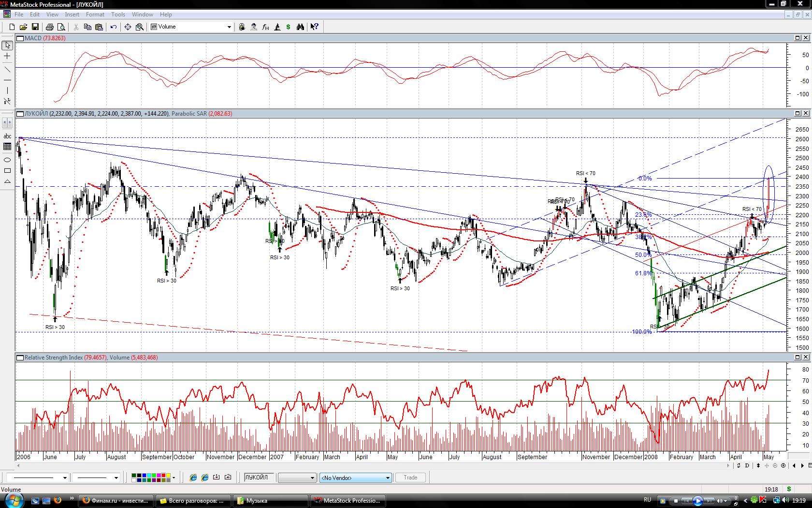The height and width of the screenshot is (508, 812).
Task: Click the periodicity 'D' daily button
Action: 747,465
